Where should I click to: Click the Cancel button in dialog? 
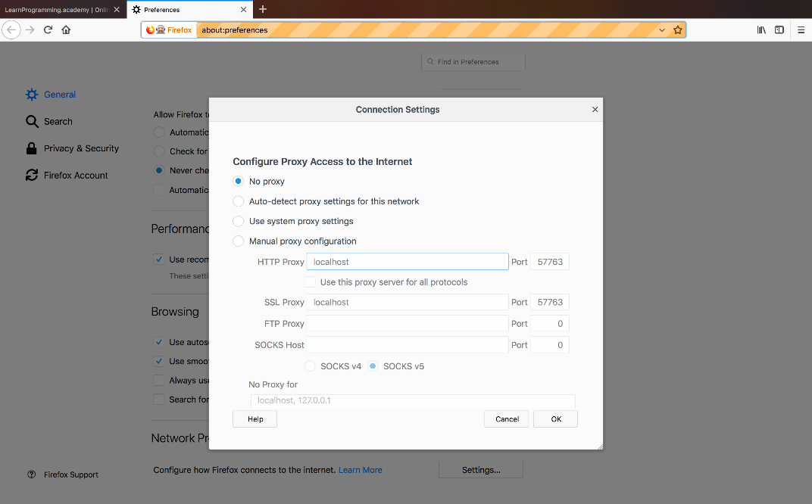507,419
